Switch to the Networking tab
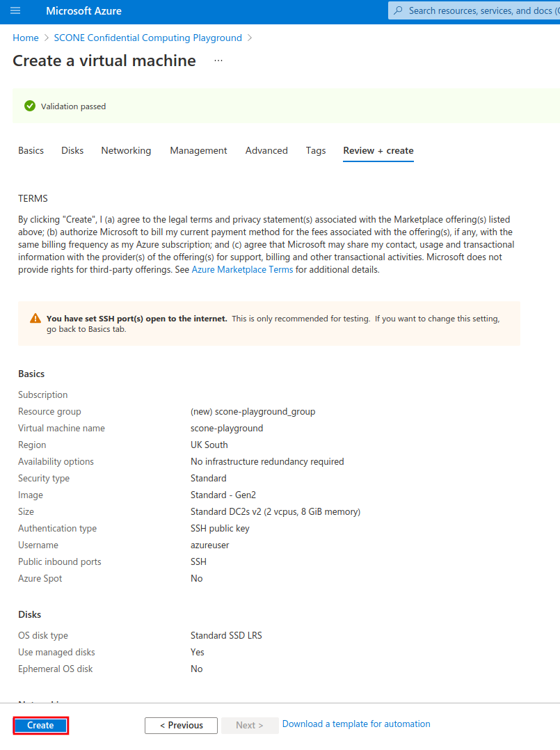The image size is (560, 750). (126, 150)
